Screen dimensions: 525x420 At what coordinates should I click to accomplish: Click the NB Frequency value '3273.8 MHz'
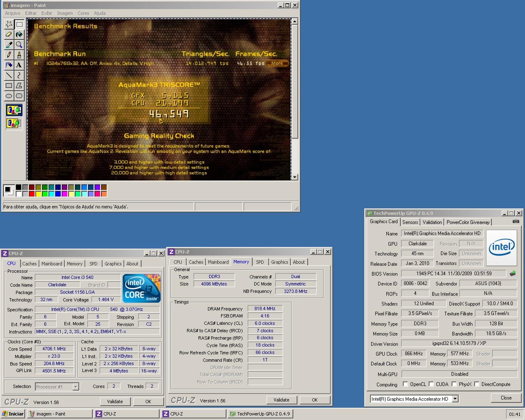click(296, 291)
